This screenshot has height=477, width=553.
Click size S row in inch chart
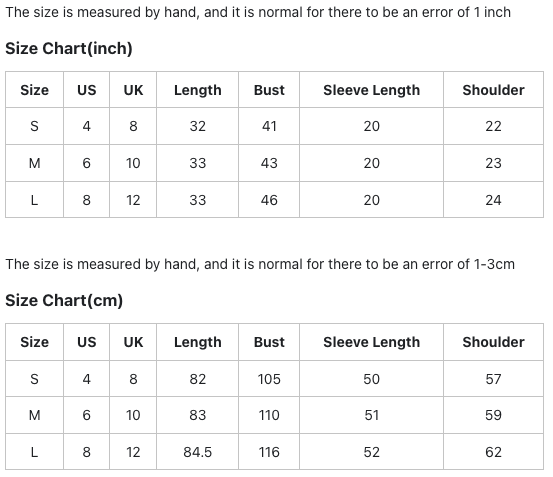point(274,126)
